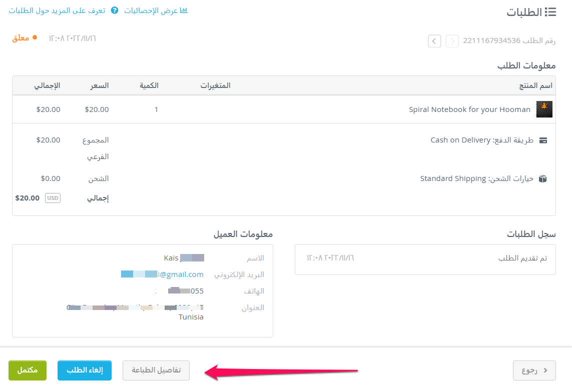This screenshot has height=392, width=572.
Task: Click the الشحن shipping label
Action: (99, 178)
